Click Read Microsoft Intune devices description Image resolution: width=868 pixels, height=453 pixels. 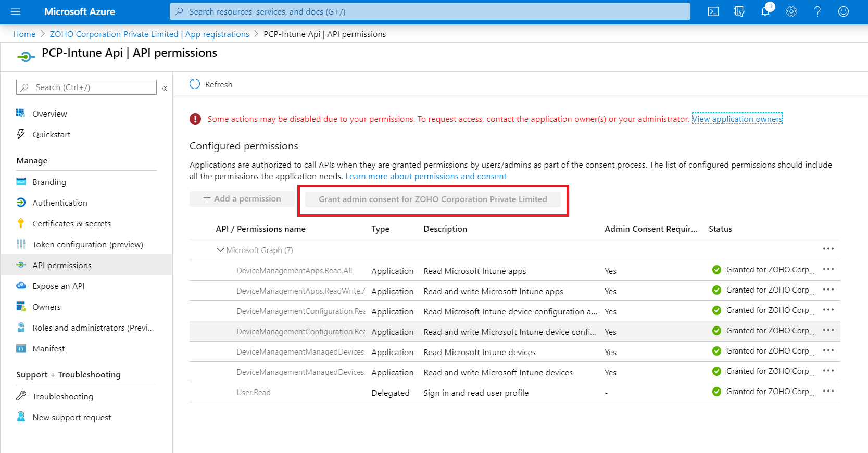480,352
